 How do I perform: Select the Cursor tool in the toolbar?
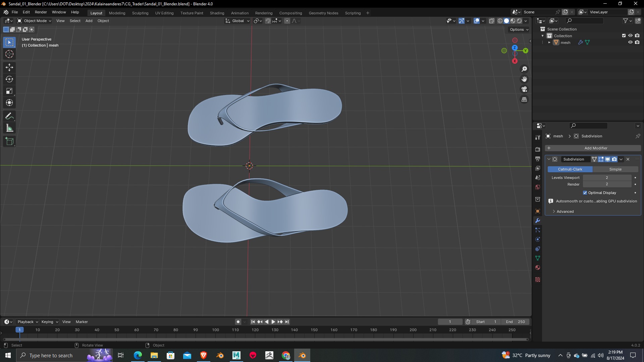[9, 54]
